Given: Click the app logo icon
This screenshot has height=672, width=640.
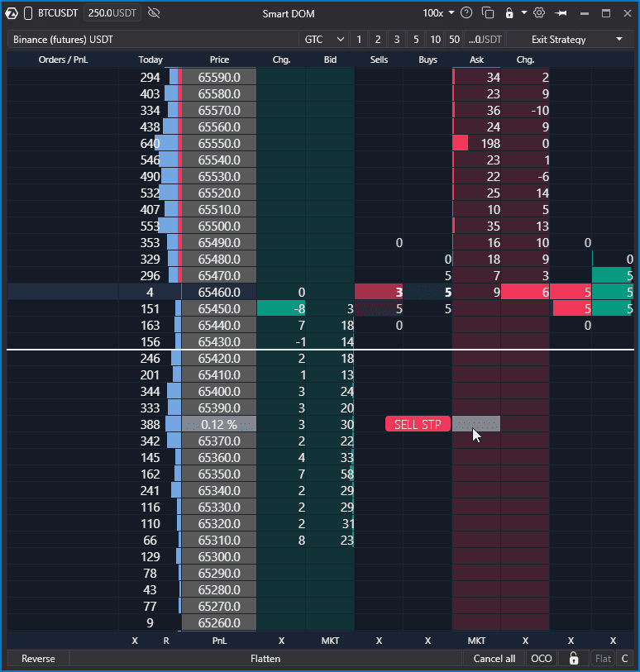Looking at the screenshot, I should click(x=12, y=13).
